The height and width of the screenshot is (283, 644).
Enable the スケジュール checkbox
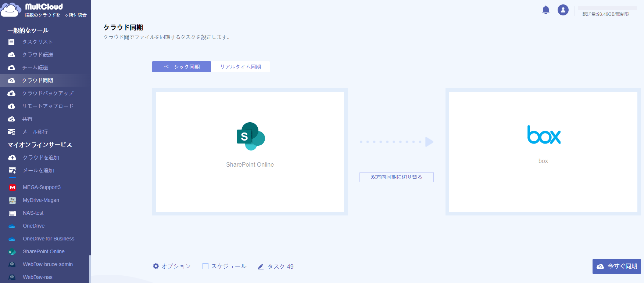[205, 266]
